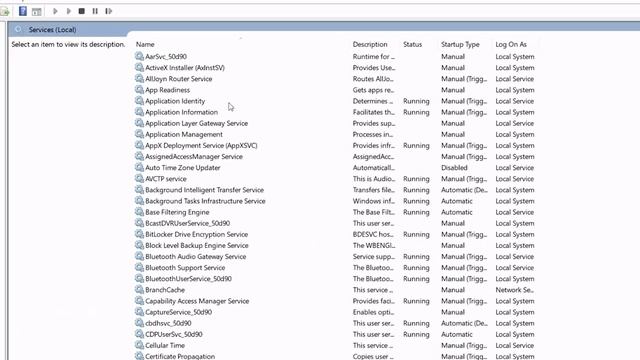Select the CaptureService_50d90 name

(x=178, y=312)
